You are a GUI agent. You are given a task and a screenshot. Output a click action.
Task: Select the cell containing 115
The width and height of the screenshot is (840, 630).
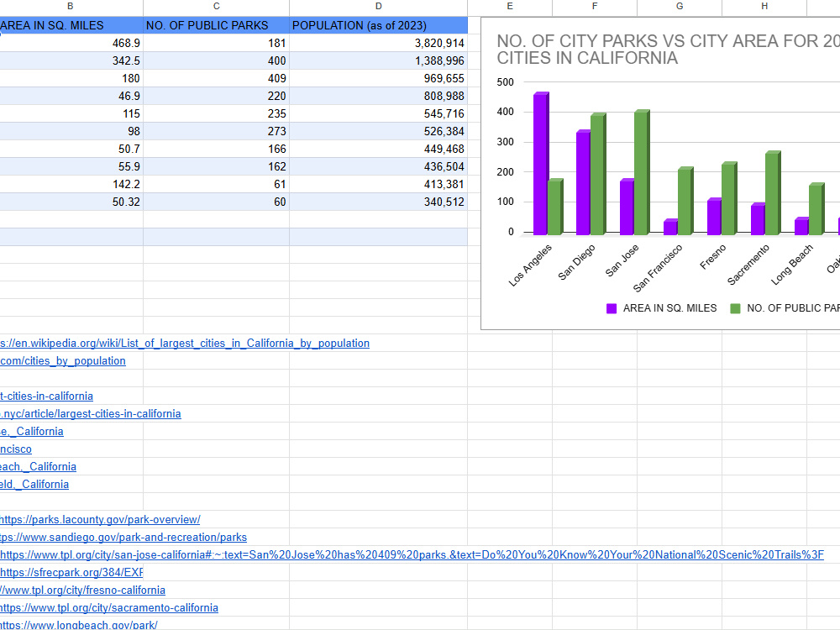point(71,113)
